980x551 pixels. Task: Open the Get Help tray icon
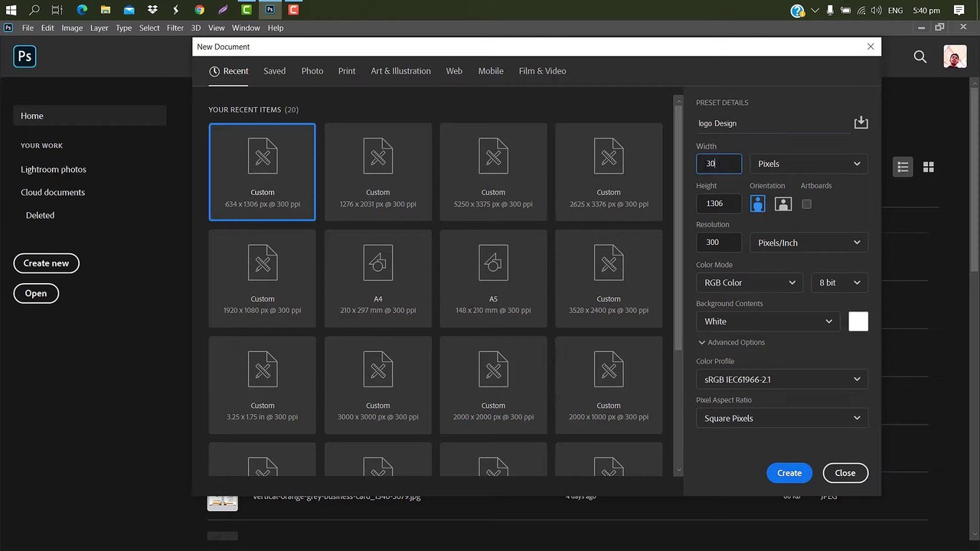(x=797, y=11)
